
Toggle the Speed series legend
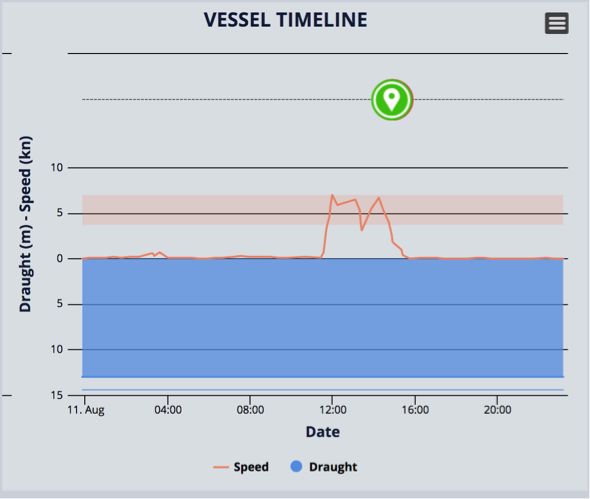pos(241,467)
